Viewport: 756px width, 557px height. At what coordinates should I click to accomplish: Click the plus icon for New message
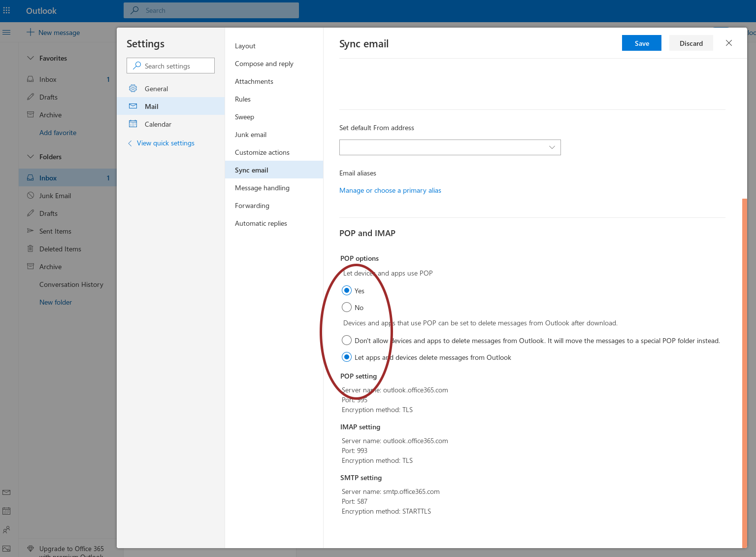click(31, 32)
